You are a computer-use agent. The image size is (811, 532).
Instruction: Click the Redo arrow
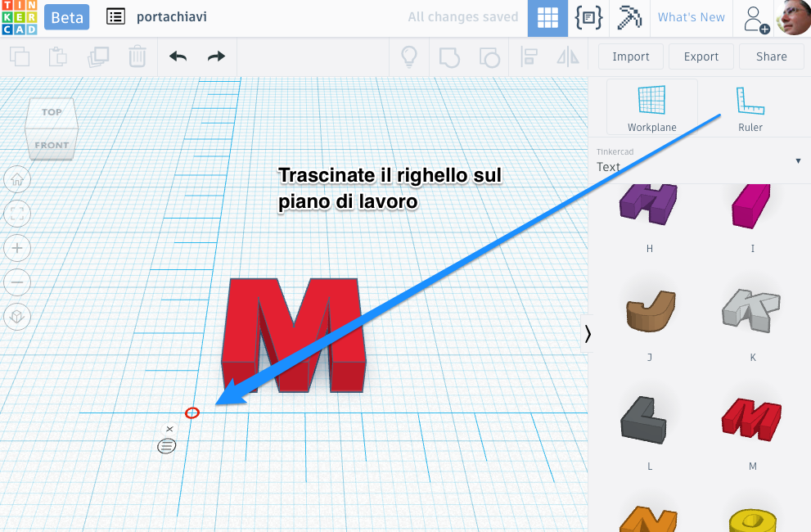pos(216,56)
